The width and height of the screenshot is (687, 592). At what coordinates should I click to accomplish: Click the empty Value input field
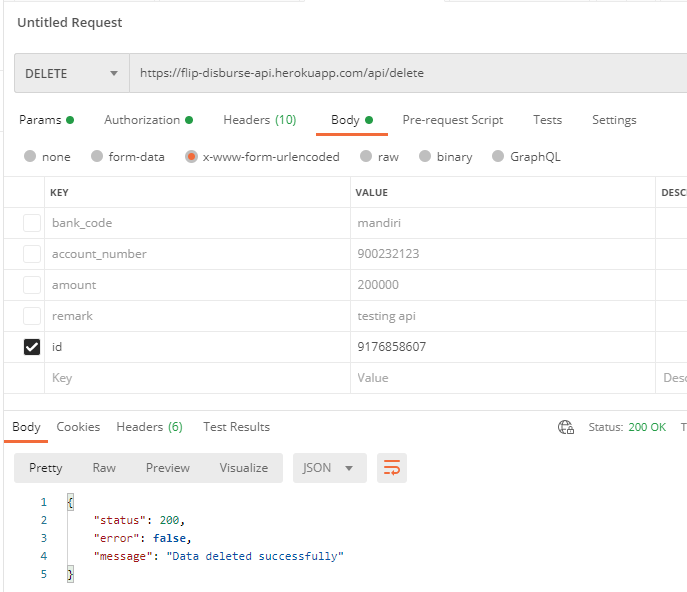pyautogui.click(x=503, y=378)
